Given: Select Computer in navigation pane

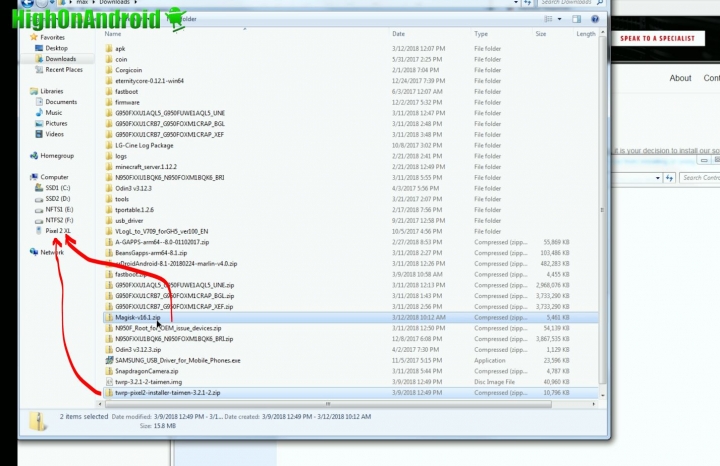Looking at the screenshot, I should tap(54, 177).
